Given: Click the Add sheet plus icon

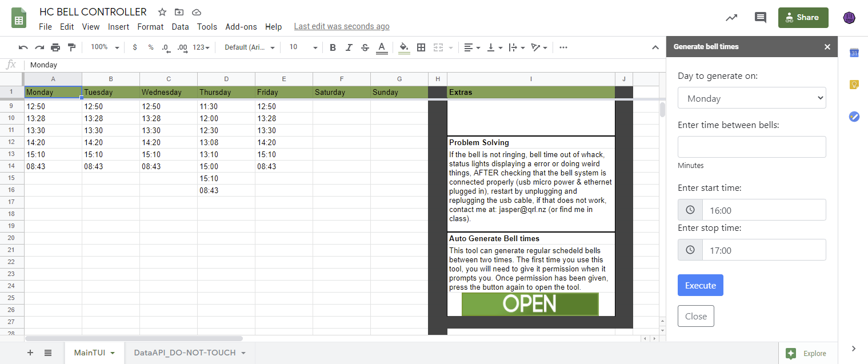Looking at the screenshot, I should [x=30, y=353].
